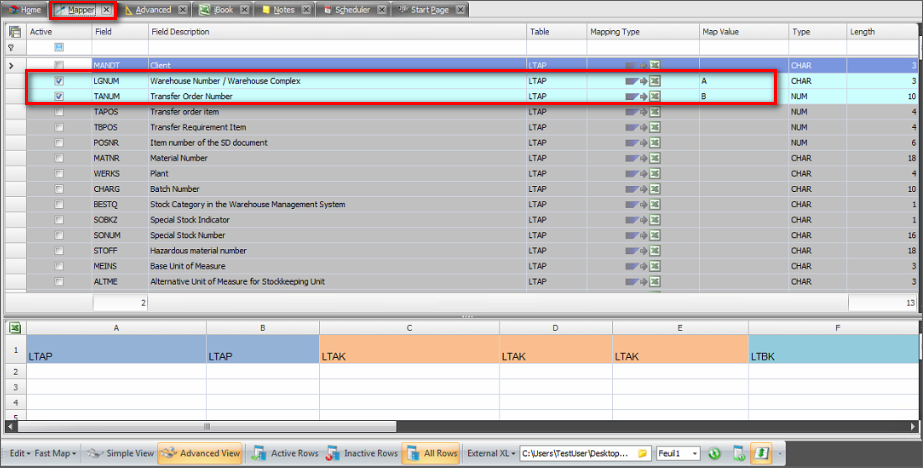Screen dimensions: 923x468
Task: Click the Excel mapping icon in the MEINS row
Action: [655, 266]
